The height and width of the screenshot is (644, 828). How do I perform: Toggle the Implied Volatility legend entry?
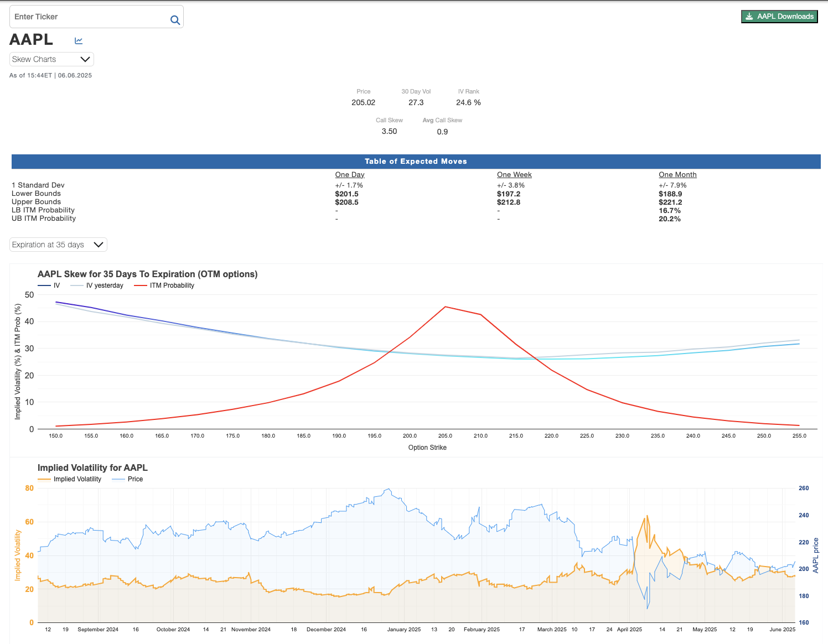pyautogui.click(x=70, y=479)
